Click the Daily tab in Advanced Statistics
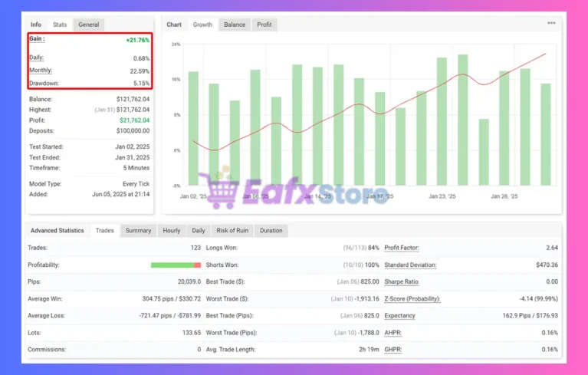 [199, 230]
